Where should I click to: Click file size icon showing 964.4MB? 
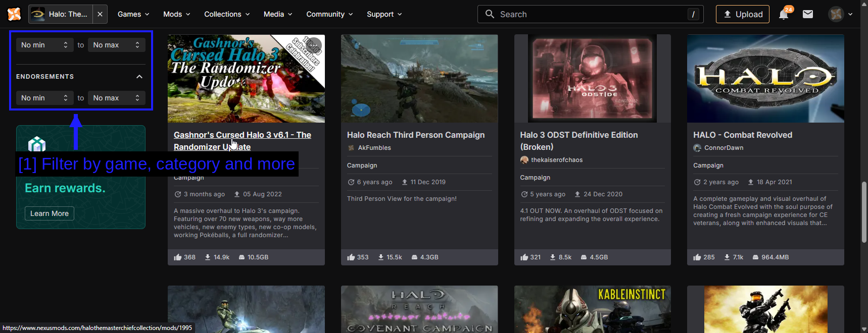pos(755,257)
